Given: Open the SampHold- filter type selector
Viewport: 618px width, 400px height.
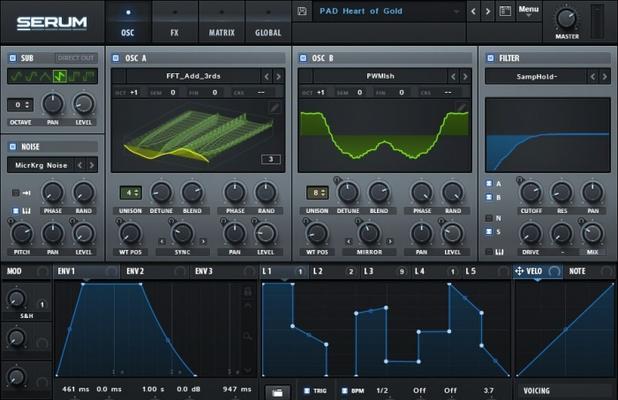Looking at the screenshot, I should [x=536, y=76].
